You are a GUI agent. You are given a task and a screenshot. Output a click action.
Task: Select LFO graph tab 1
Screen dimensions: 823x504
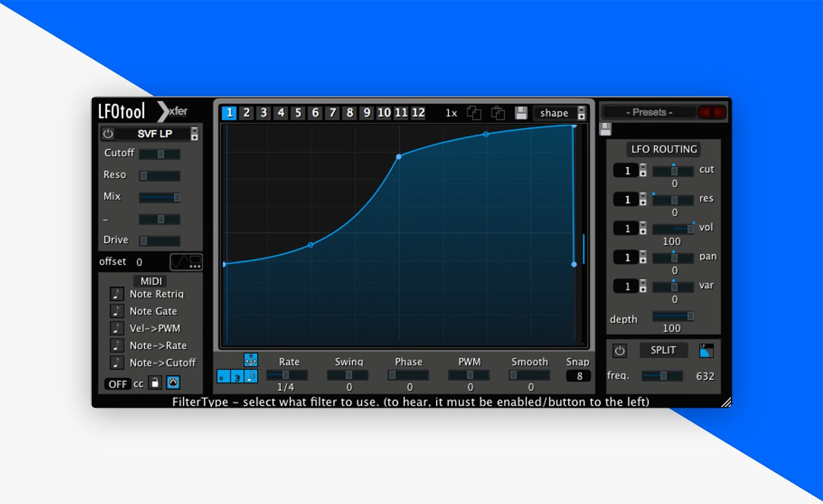[229, 113]
